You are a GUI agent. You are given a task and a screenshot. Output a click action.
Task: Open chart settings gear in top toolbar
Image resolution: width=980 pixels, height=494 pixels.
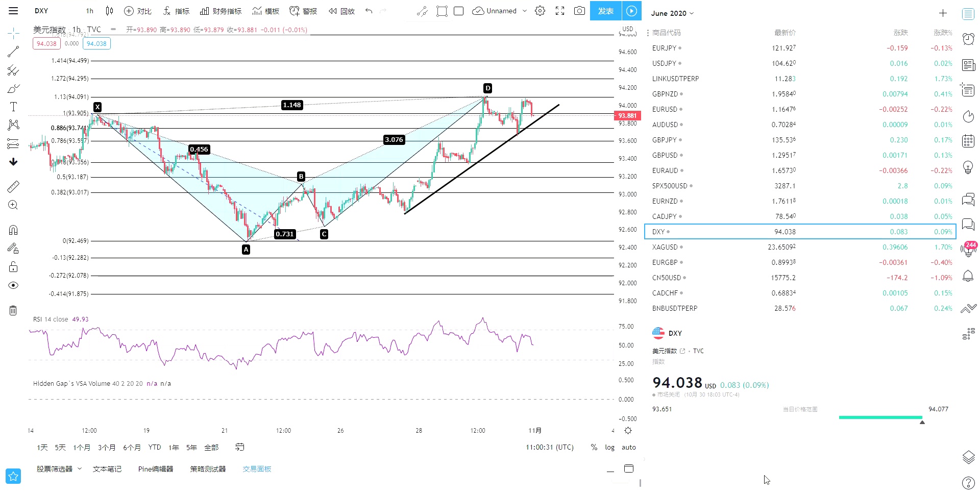tap(540, 11)
